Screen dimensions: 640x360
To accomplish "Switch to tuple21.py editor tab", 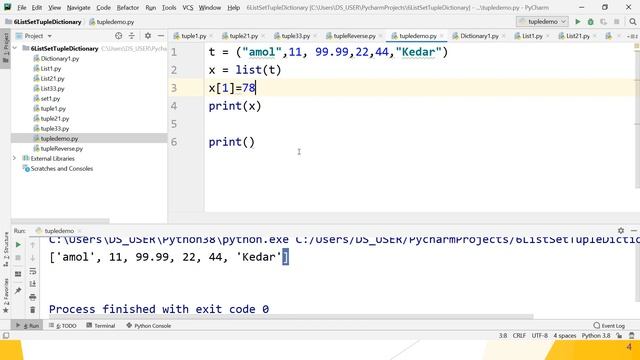I will tap(243, 36).
